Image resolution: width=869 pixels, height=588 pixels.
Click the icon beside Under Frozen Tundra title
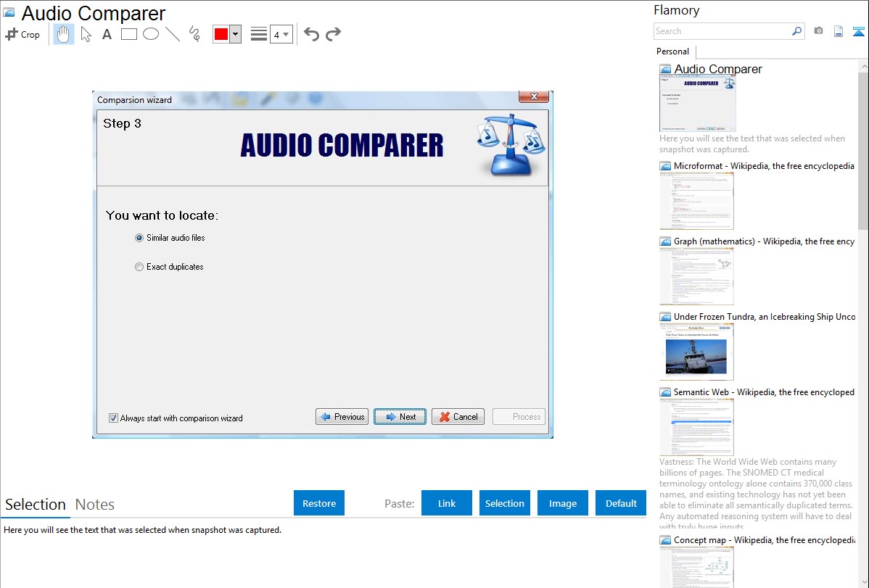pos(665,317)
